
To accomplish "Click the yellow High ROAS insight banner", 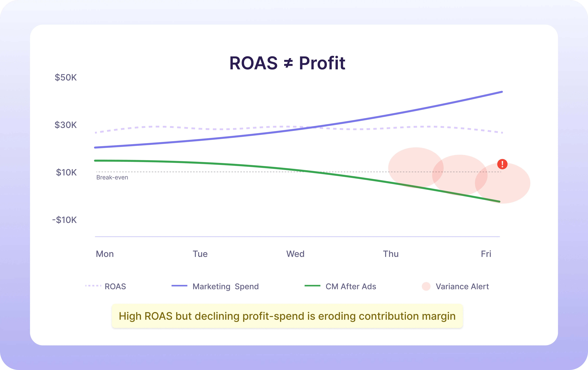I will [287, 316].
